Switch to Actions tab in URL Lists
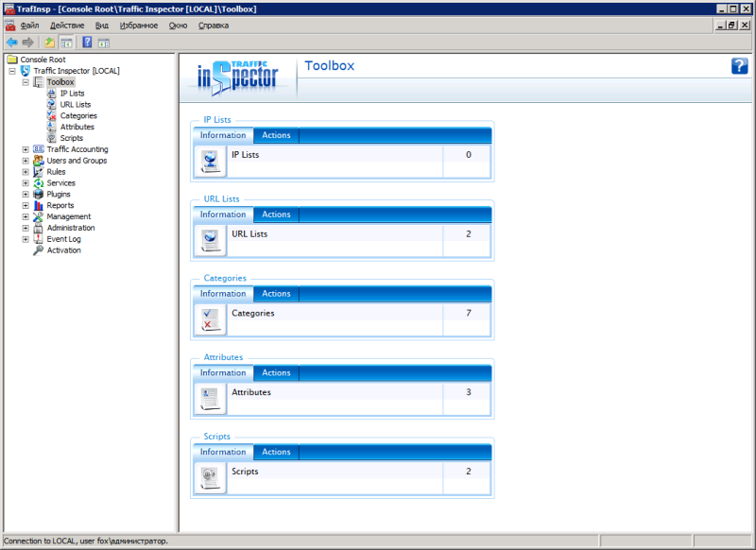 276,215
